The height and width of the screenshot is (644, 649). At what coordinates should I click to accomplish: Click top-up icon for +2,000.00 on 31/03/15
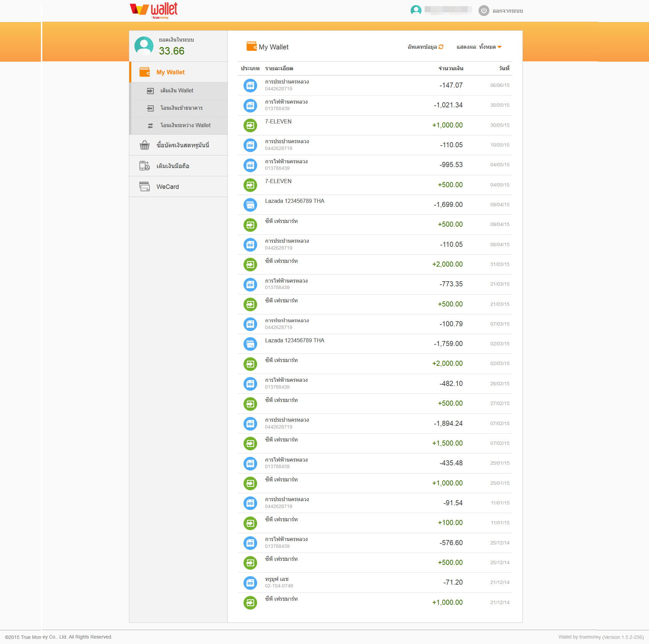pos(250,265)
